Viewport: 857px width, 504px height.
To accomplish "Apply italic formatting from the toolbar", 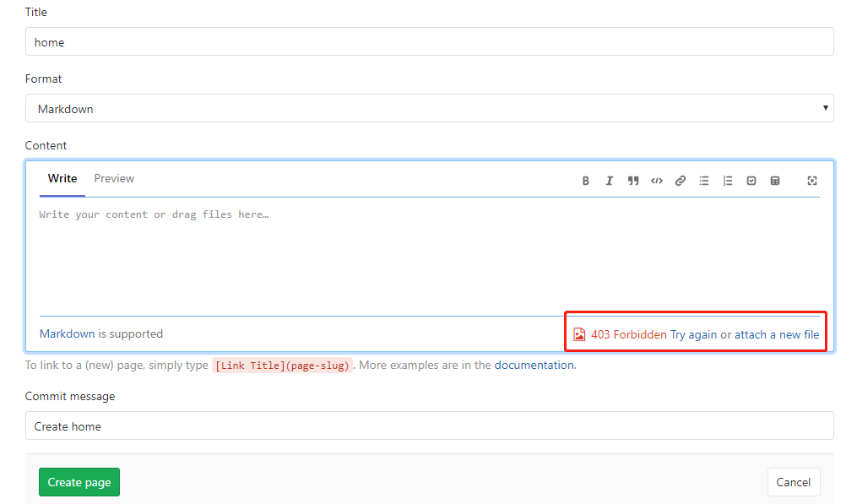I will (609, 181).
